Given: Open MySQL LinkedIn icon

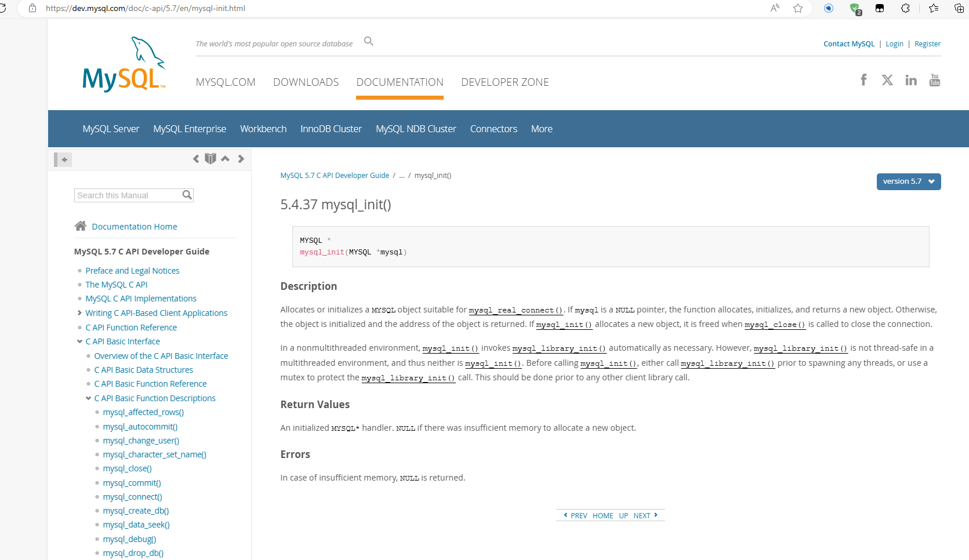Looking at the screenshot, I should click(x=911, y=80).
